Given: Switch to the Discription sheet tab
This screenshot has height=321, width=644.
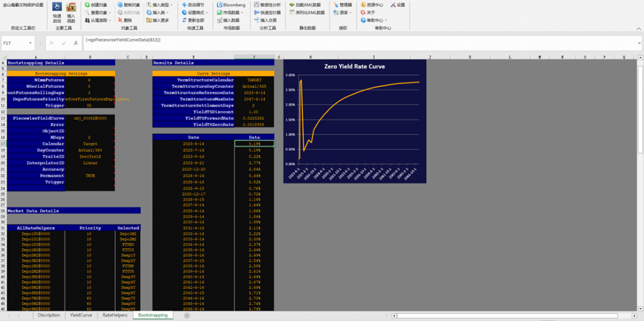Looking at the screenshot, I should [49, 315].
